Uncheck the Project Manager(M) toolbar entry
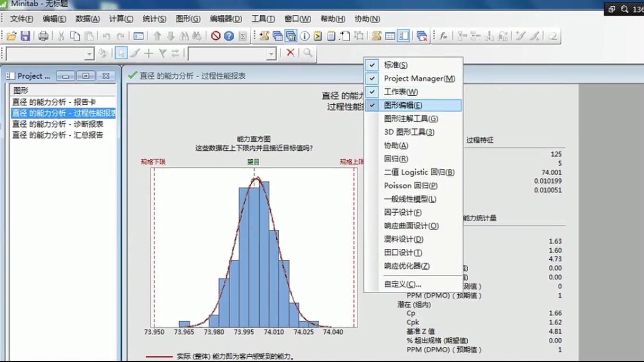Screen dimensions: 644x362 (x=413, y=78)
